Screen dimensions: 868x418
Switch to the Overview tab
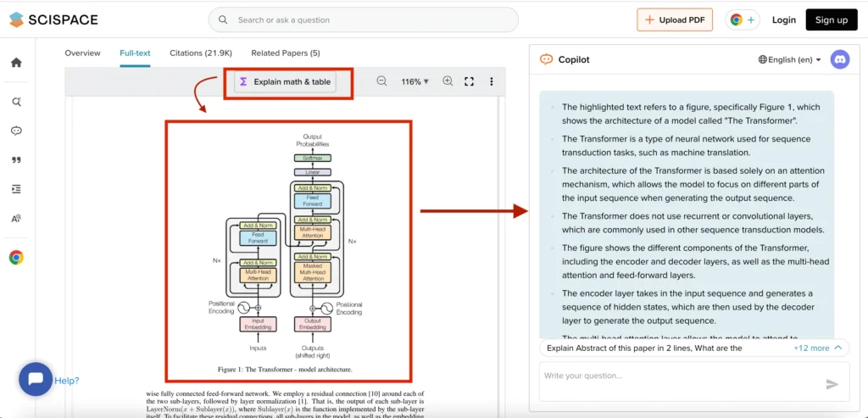click(82, 53)
